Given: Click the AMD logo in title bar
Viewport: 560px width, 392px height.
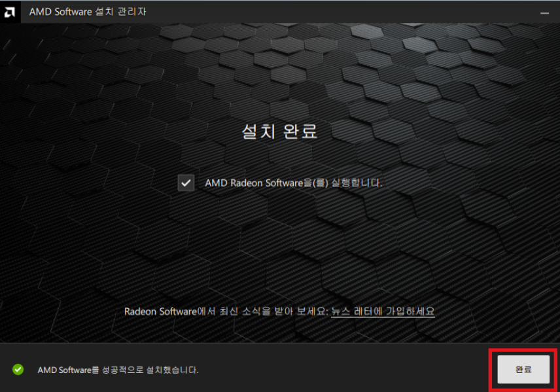Looking at the screenshot, I should coord(10,12).
